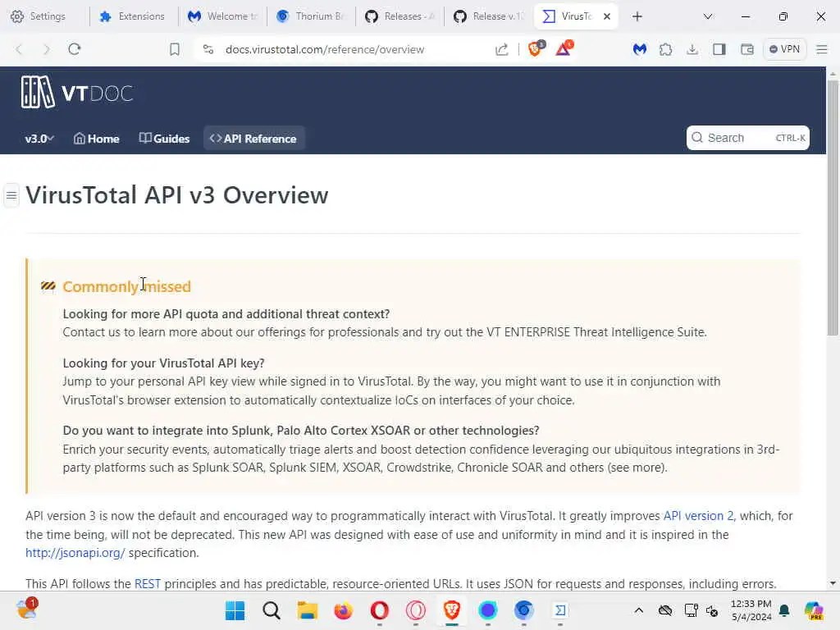Open the downloads panel
The height and width of the screenshot is (630, 840).
[692, 49]
